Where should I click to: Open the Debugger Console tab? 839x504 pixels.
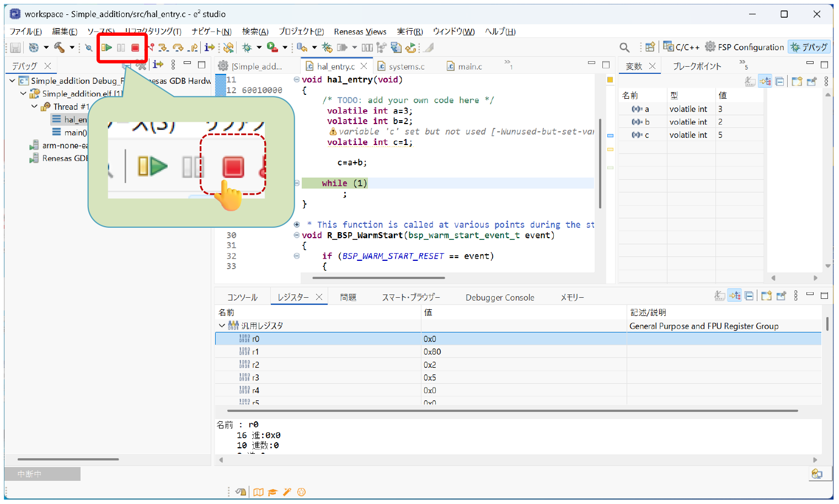click(x=500, y=297)
